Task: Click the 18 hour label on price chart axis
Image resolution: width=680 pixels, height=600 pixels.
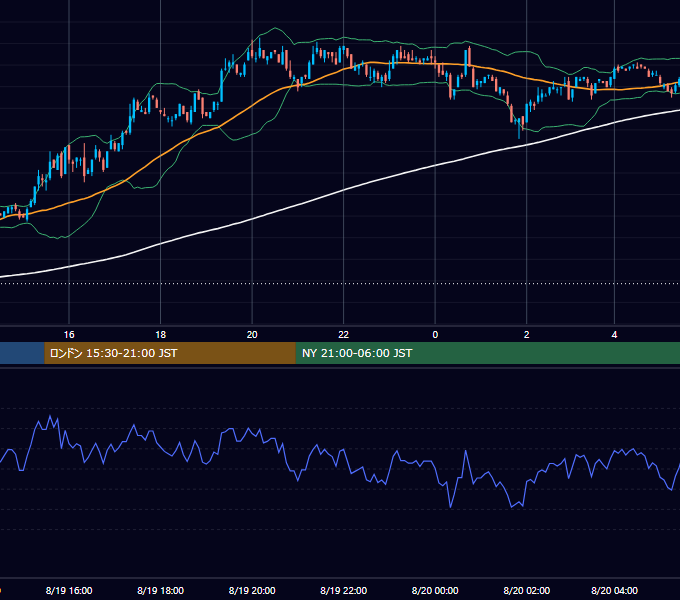Action: click(160, 335)
